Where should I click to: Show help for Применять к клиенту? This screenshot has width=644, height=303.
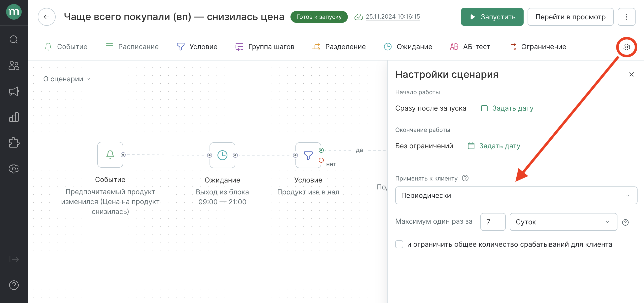point(465,178)
